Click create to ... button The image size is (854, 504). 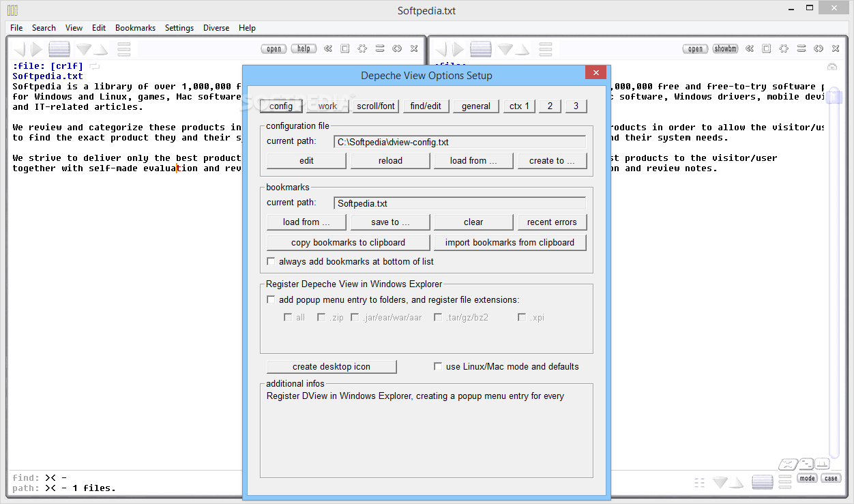[552, 161]
